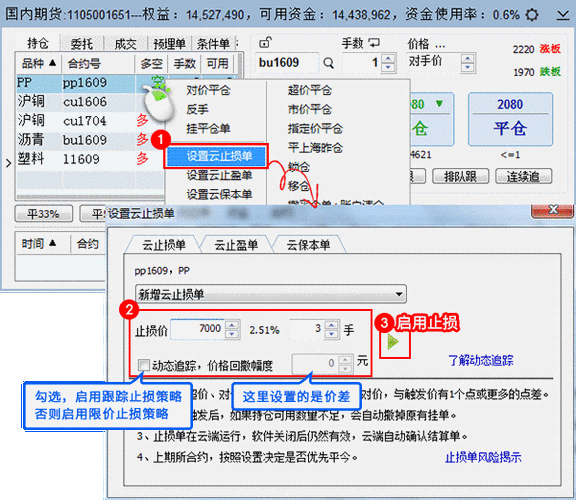The image size is (576, 500).
Task: Open the 预埋单 tab
Action: coord(169,44)
